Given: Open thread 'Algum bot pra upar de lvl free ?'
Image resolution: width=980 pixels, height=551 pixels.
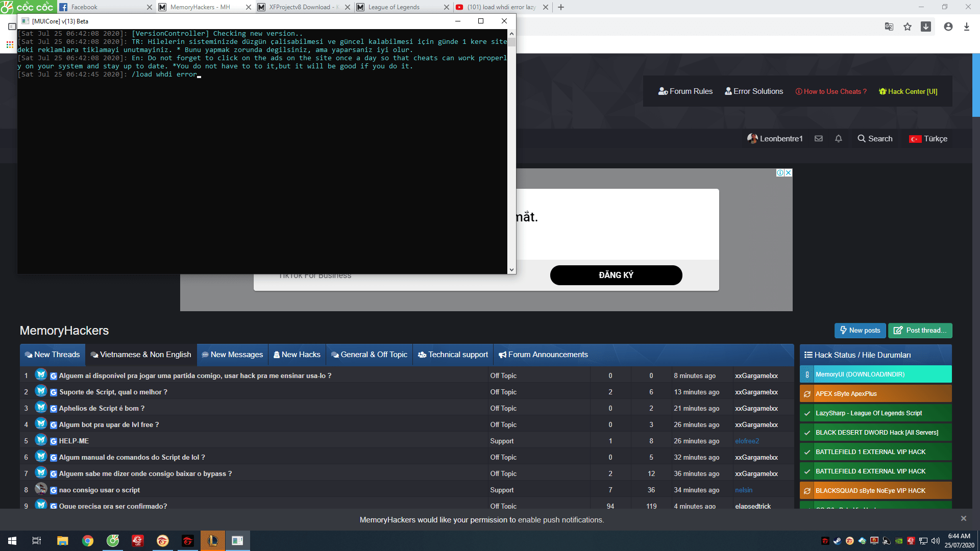Looking at the screenshot, I should click(x=109, y=425).
